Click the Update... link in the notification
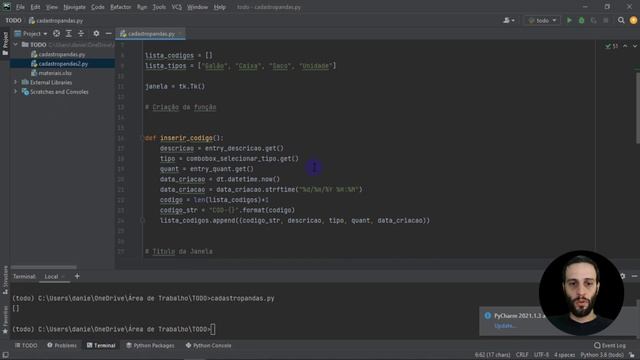 coord(504,326)
